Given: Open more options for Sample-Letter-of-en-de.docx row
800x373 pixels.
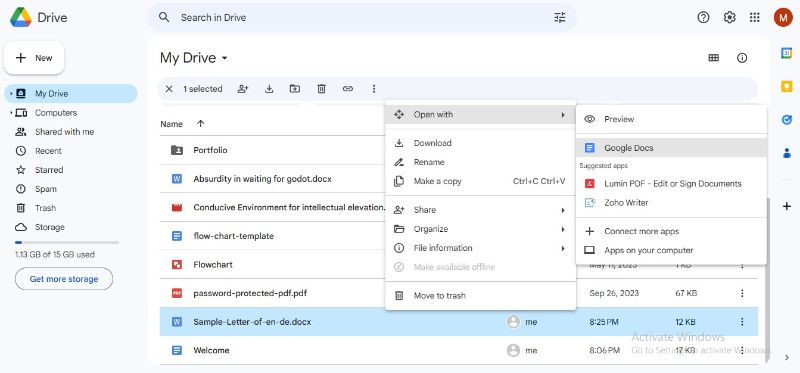Looking at the screenshot, I should pyautogui.click(x=742, y=322).
